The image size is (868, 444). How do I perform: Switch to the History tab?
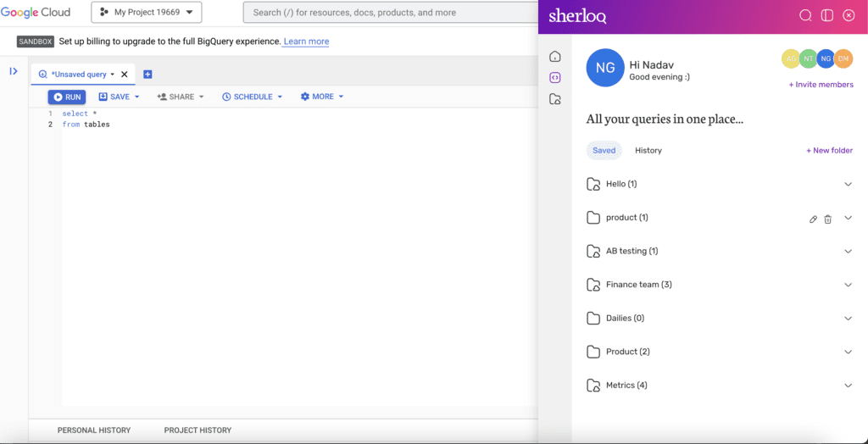pos(648,151)
